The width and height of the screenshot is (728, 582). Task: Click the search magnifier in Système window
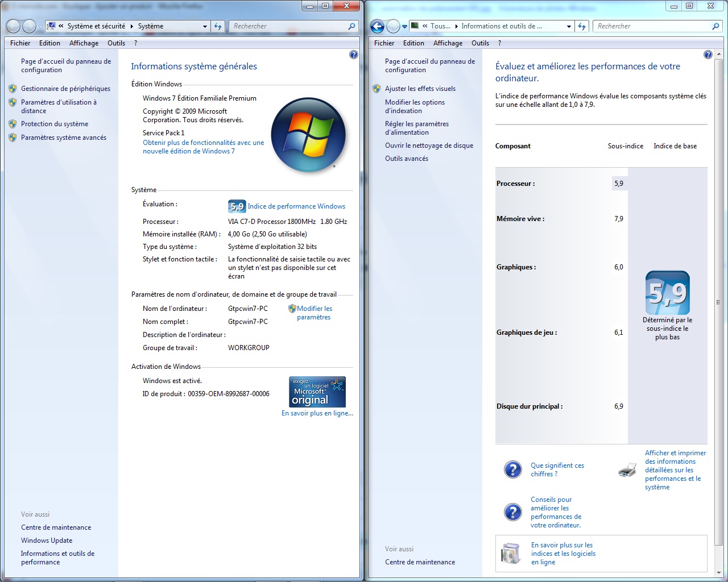pyautogui.click(x=351, y=26)
